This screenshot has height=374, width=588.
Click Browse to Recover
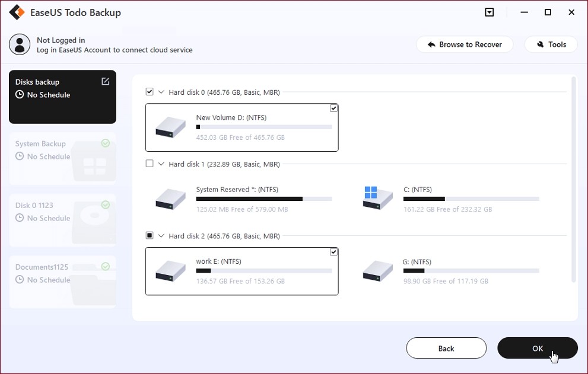(x=465, y=44)
